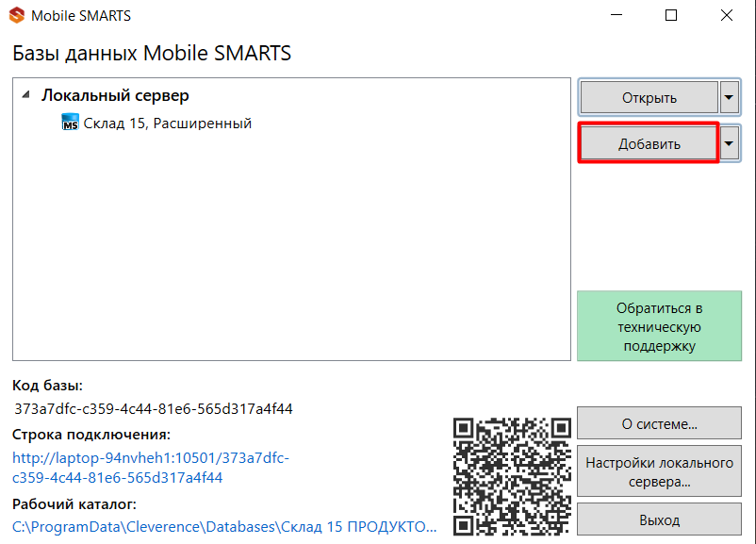Open the dropdown arrow next to Открыть

[x=729, y=97]
